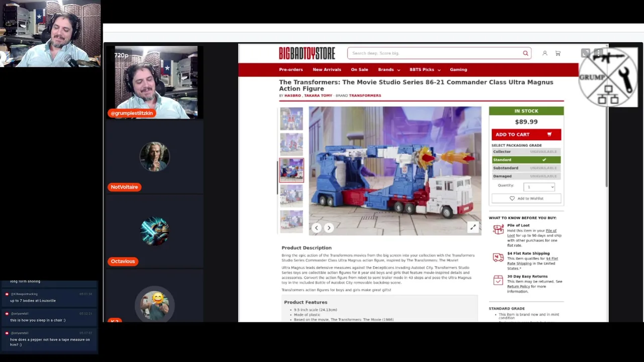The image size is (644, 362).
Task: Expand the product image to fullscreen
Action: [x=473, y=228]
